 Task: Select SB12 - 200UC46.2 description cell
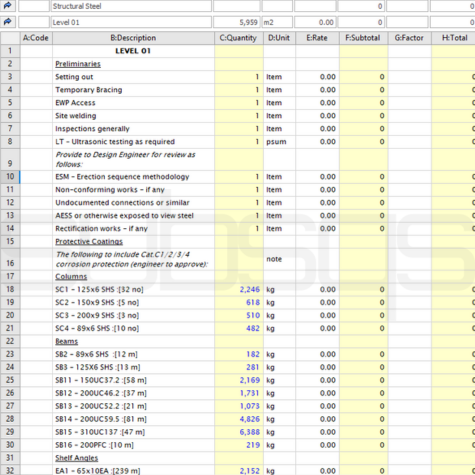click(133, 393)
